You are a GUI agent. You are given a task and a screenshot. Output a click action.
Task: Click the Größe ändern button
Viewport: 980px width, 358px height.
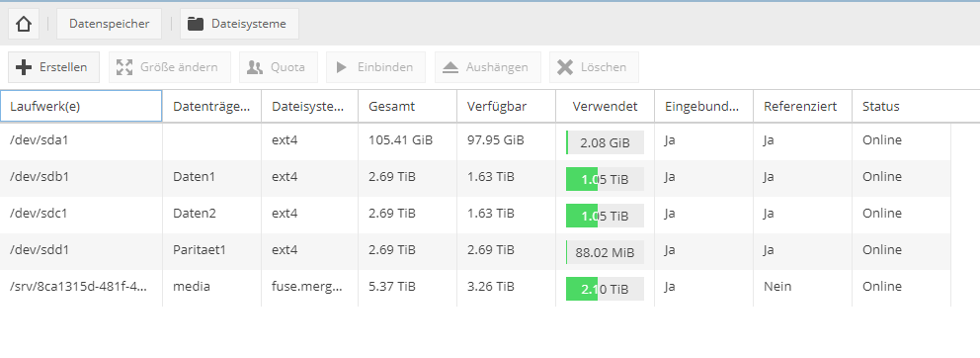click(169, 67)
